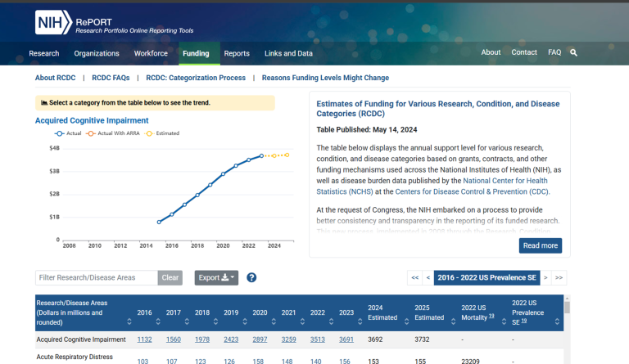Open the Research menu
629x364 pixels.
point(44,53)
